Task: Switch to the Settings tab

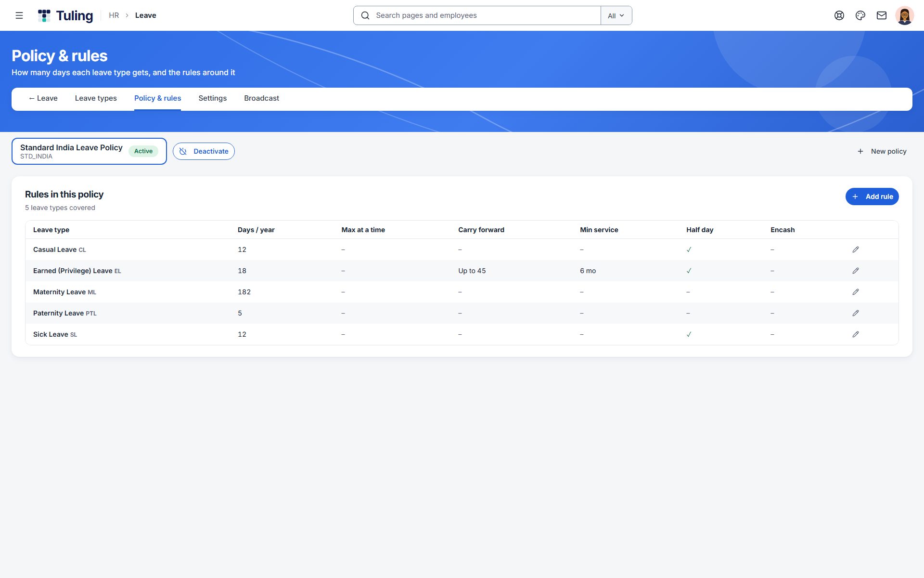Action: tap(213, 98)
